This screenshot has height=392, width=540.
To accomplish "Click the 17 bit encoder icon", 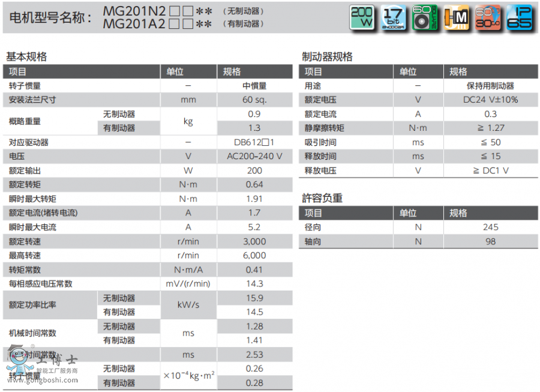I will [393, 17].
